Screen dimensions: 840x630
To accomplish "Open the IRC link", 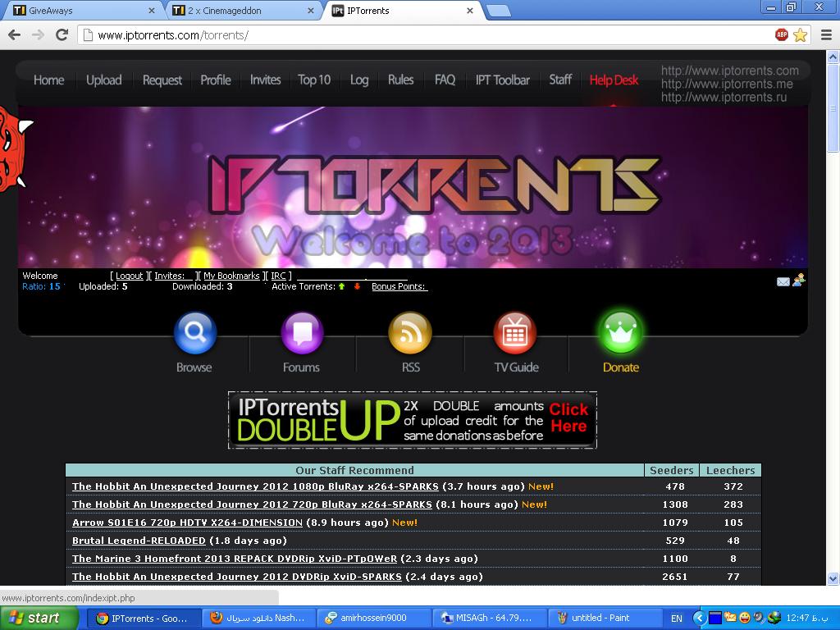I will tap(279, 276).
